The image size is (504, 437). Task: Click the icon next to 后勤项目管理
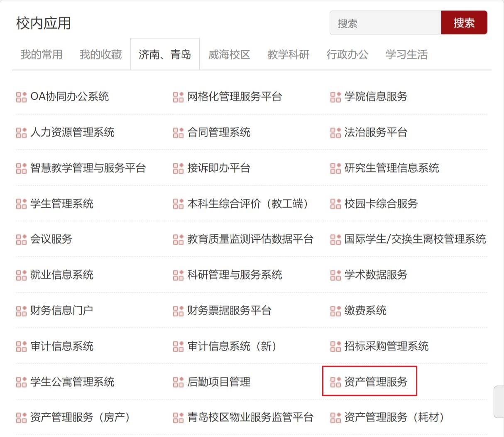tap(178, 382)
